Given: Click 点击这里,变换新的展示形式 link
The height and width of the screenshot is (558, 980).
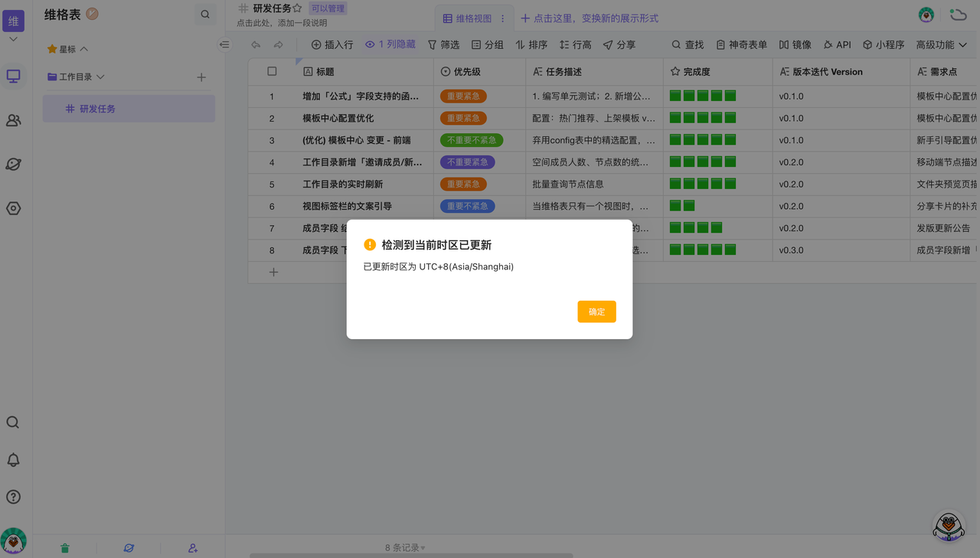Looking at the screenshot, I should [x=590, y=18].
